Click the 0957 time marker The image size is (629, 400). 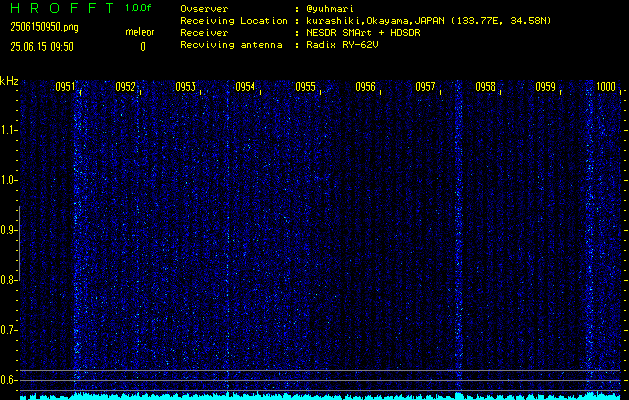(x=425, y=87)
